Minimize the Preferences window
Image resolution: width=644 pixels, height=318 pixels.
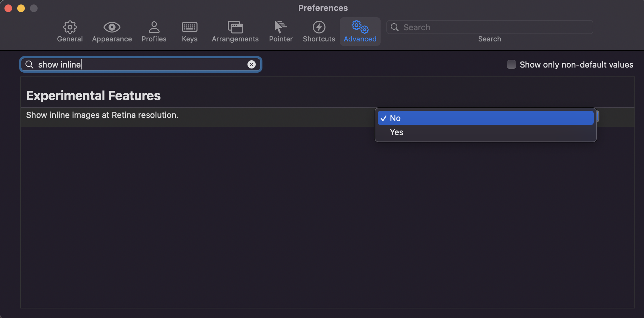pos(21,8)
